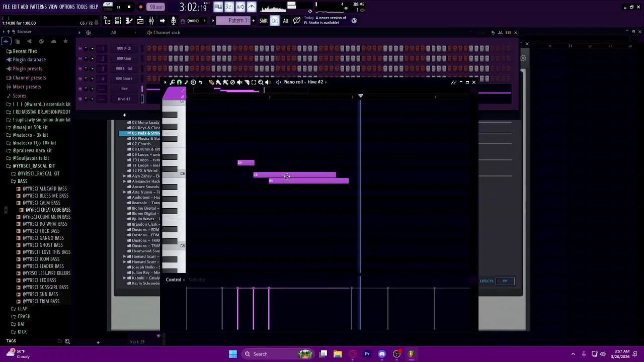The width and height of the screenshot is (644, 362).
Task: Toggle the piano roll magnet snap icon
Action: [x=179, y=82]
